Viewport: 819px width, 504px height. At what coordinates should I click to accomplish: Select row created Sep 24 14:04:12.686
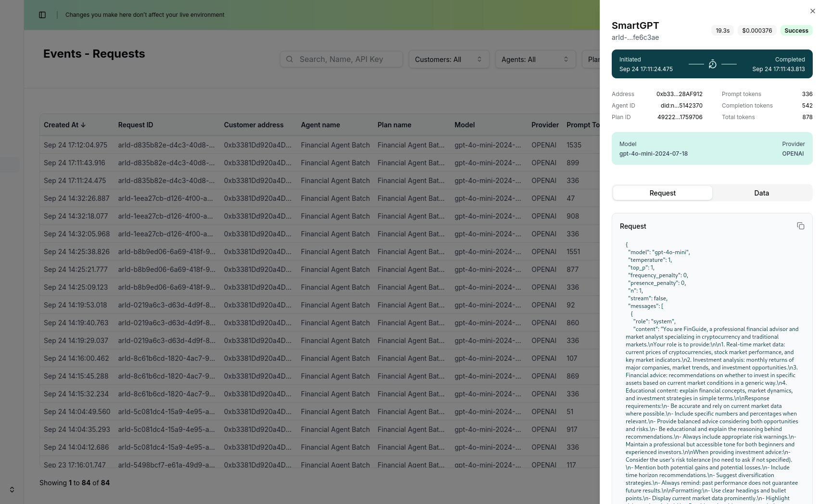click(320, 447)
